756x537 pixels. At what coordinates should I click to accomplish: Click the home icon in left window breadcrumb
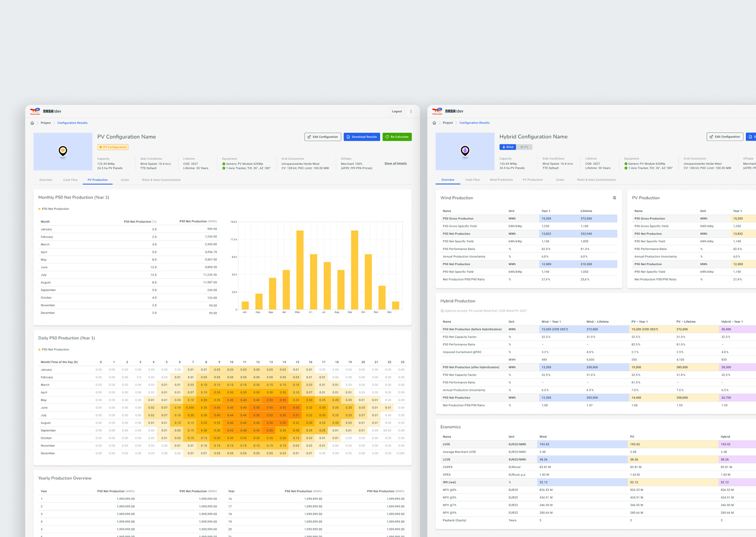[32, 123]
